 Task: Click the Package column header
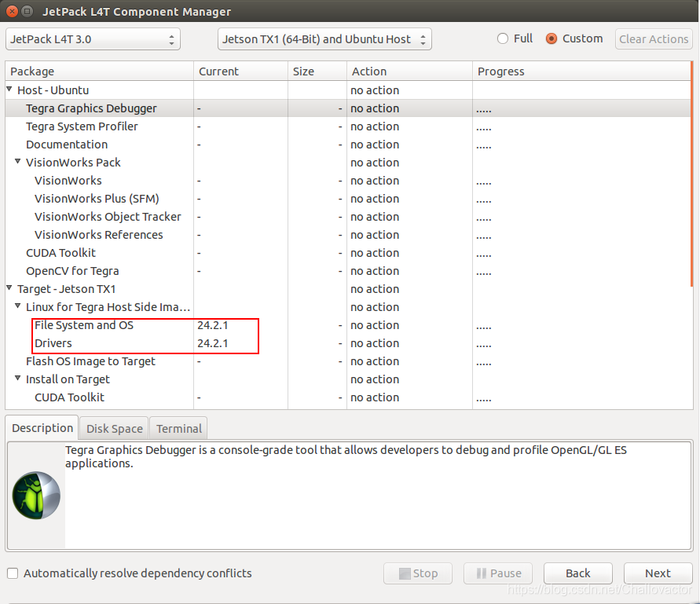click(100, 71)
